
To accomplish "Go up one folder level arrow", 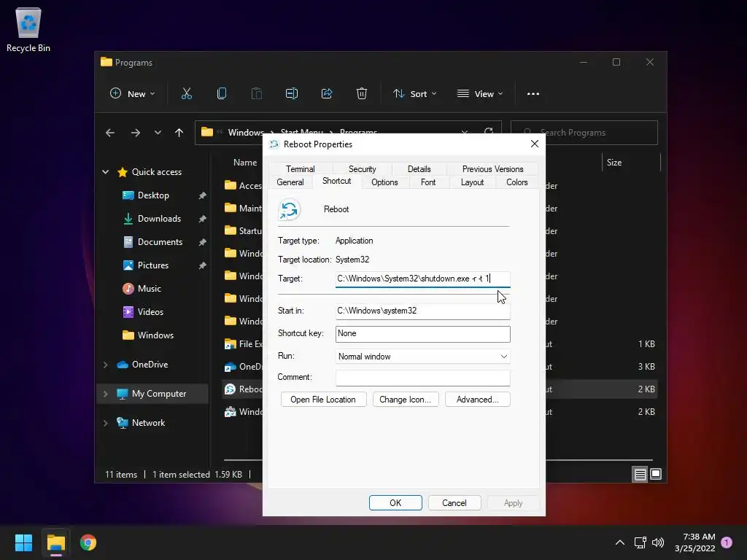I will 179,133.
